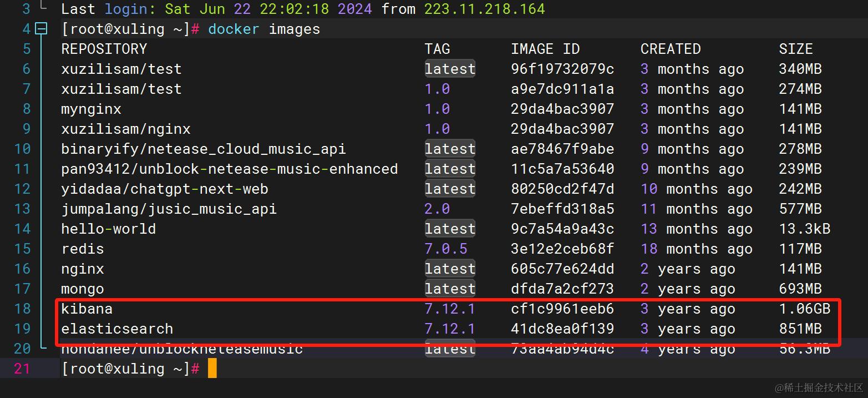
Task: Click the TAG column header
Action: point(438,49)
